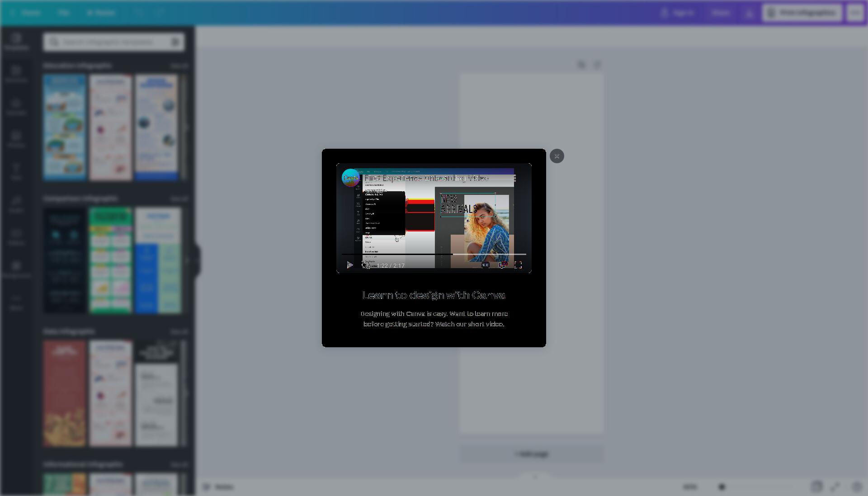Screen dimensions: 868x496
Task: Click the Print Infographics button
Action: 802,13
